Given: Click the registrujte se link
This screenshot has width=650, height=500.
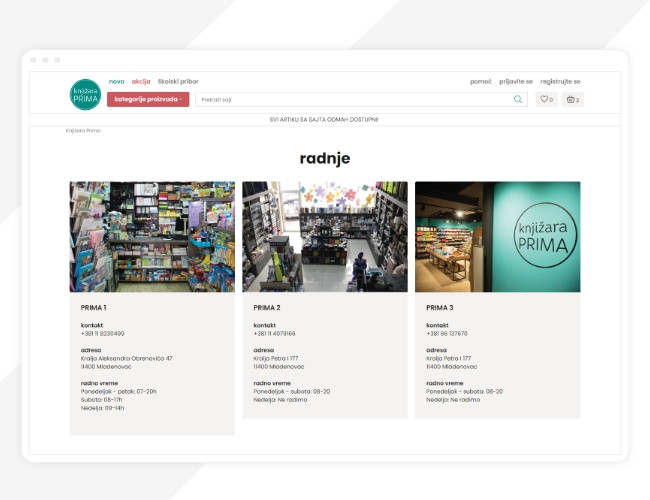Looking at the screenshot, I should pyautogui.click(x=560, y=81).
